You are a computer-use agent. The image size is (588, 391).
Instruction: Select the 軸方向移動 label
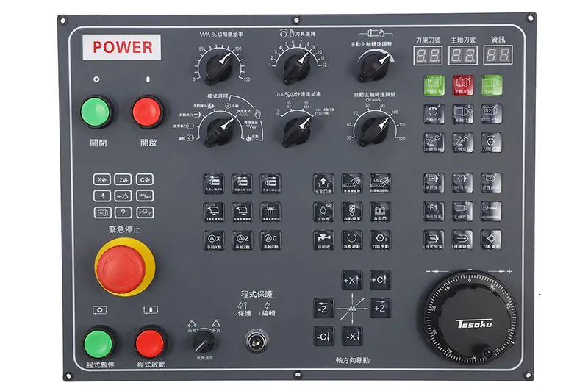click(353, 360)
